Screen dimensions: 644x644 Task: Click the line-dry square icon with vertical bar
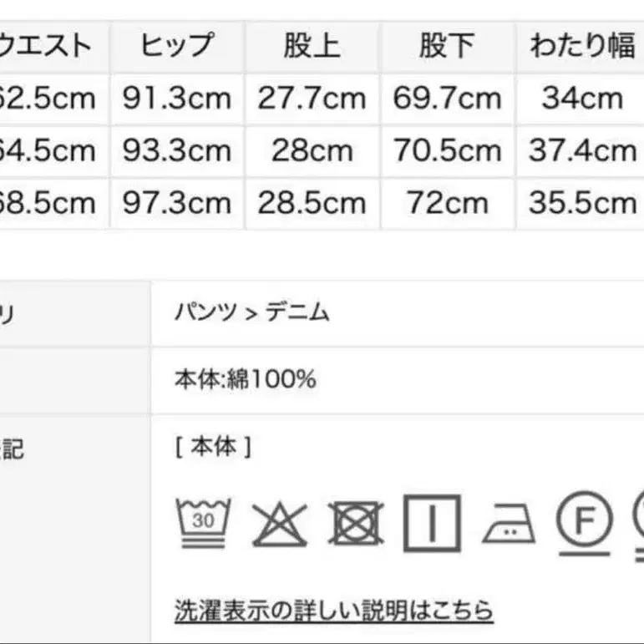click(431, 523)
